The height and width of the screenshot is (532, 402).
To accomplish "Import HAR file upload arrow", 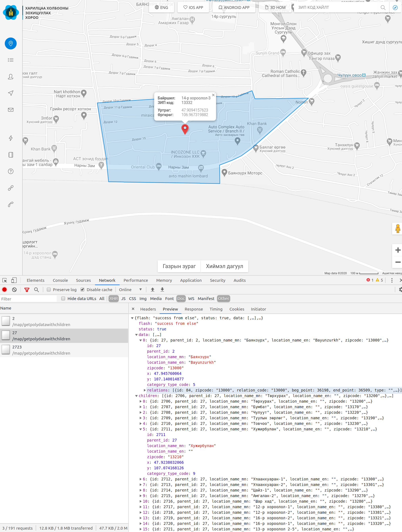I will [153, 290].
